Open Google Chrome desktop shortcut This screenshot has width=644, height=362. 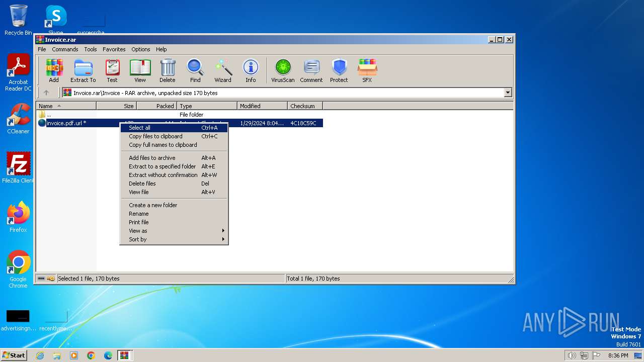click(18, 269)
